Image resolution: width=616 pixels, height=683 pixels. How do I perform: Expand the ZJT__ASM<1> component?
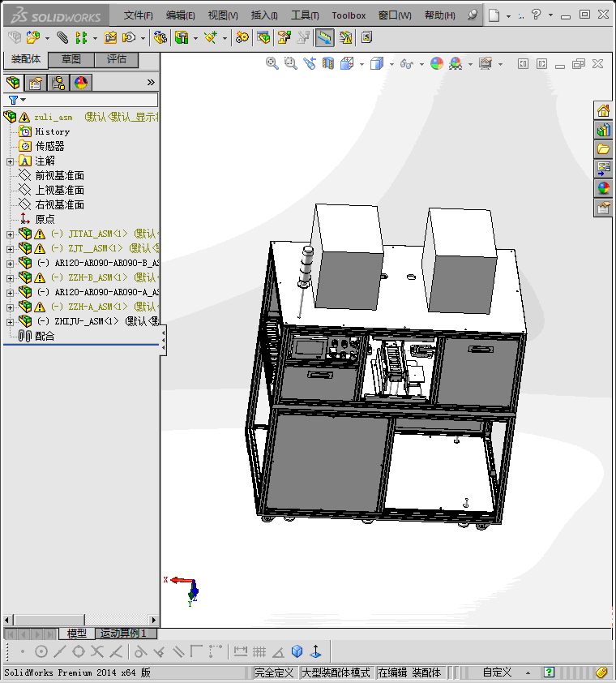click(x=10, y=249)
